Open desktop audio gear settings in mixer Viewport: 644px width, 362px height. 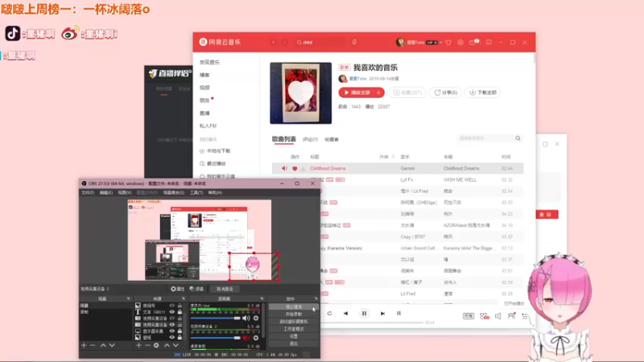pos(256,318)
